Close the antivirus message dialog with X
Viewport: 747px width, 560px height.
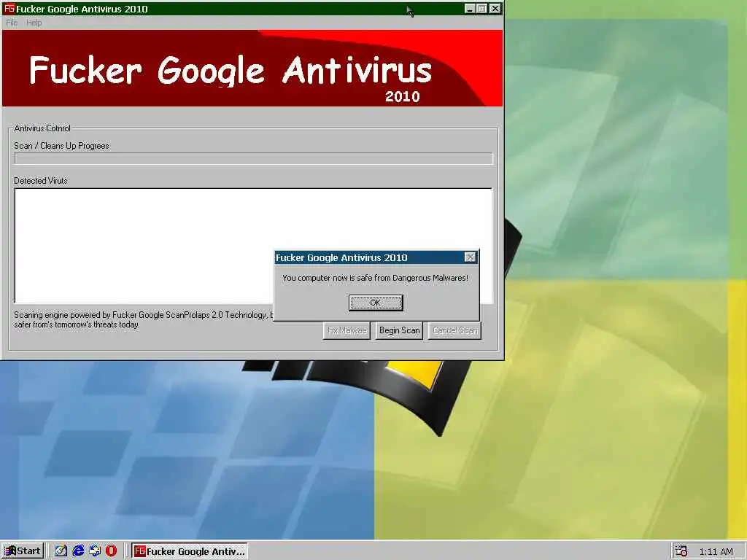click(470, 257)
